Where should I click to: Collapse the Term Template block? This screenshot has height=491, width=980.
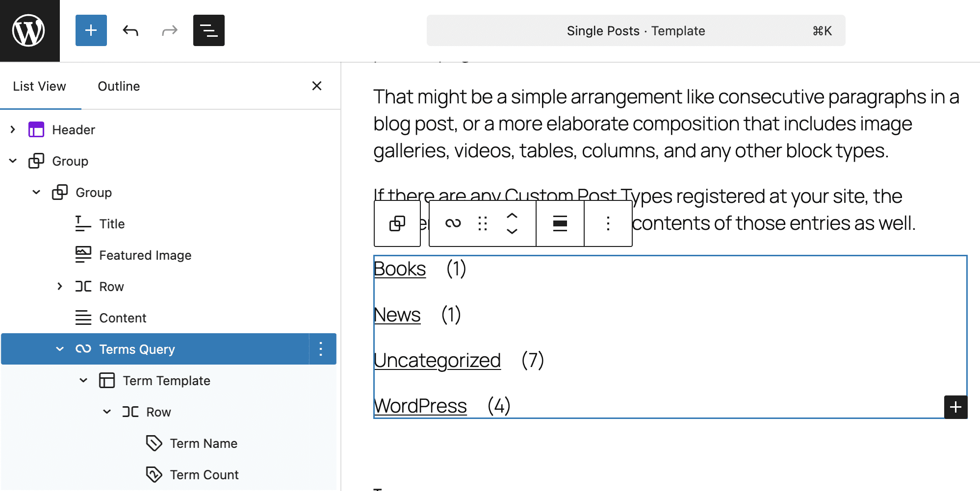(x=83, y=380)
